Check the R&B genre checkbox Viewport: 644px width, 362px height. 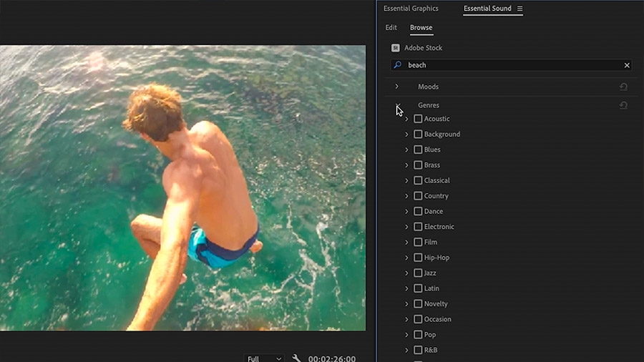point(418,350)
